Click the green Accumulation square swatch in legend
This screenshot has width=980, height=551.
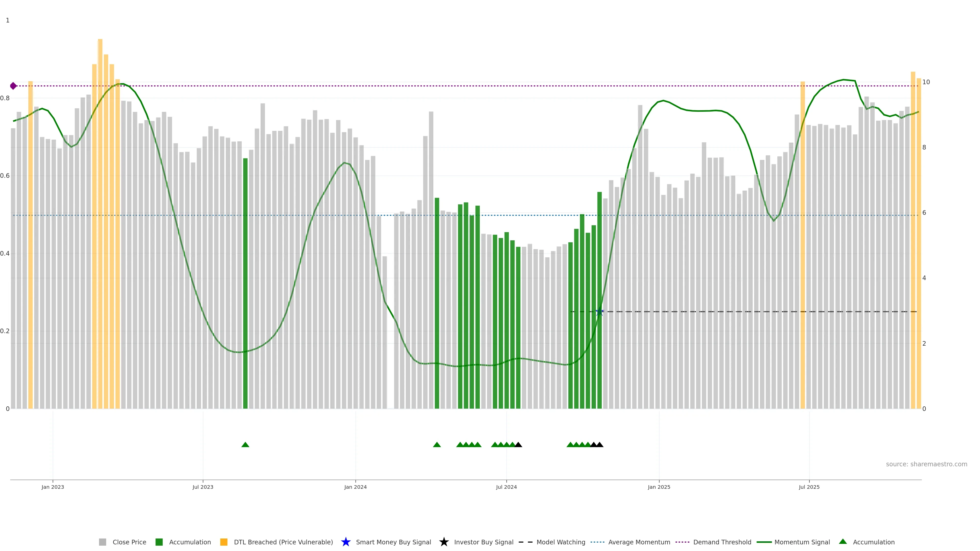(159, 542)
